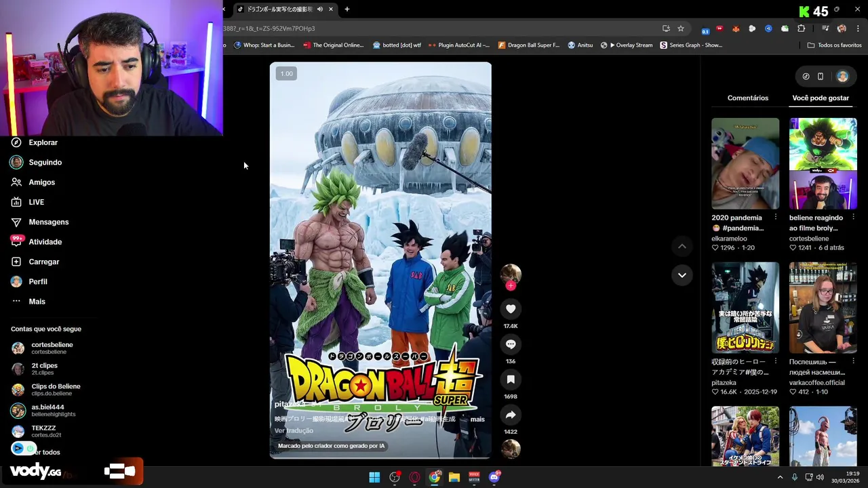868x488 pixels.
Task: Open File Explorer from the taskbar
Action: [x=454, y=477]
